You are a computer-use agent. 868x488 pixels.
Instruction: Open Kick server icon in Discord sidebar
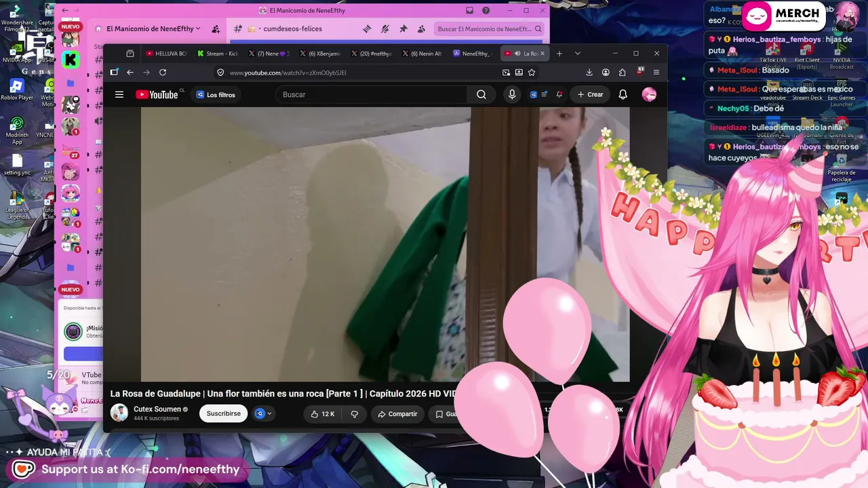[x=70, y=60]
